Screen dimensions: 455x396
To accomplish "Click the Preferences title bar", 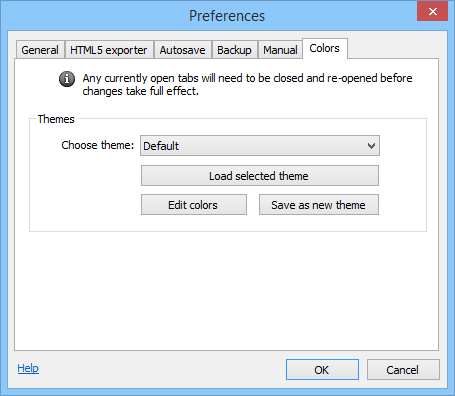I will [x=227, y=16].
